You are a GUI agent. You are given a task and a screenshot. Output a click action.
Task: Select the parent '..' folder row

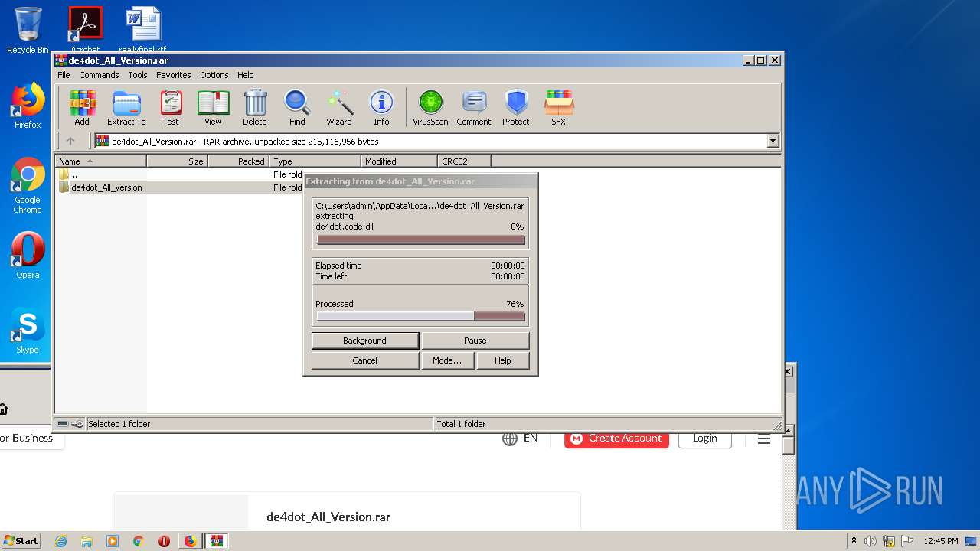(x=179, y=174)
